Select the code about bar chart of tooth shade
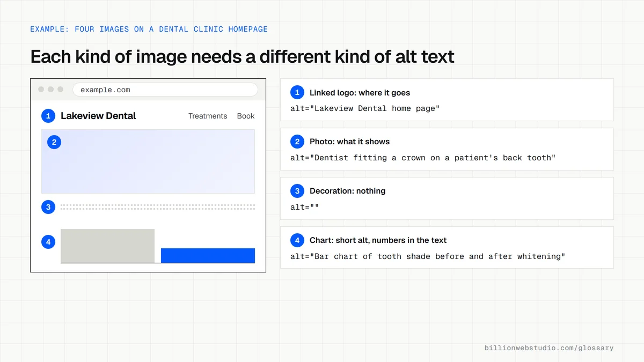This screenshot has width=644, height=362. pyautogui.click(x=428, y=256)
